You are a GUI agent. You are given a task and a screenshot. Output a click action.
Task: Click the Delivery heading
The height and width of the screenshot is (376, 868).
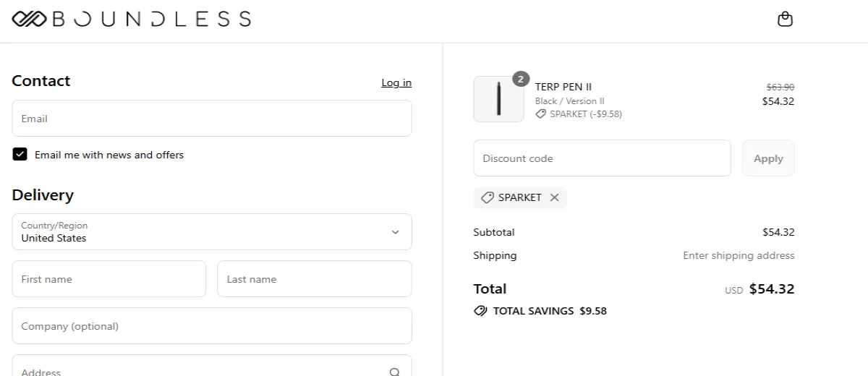click(43, 195)
